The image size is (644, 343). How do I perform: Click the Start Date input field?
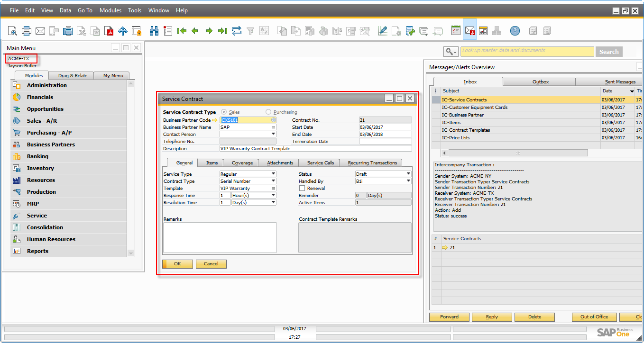coord(385,127)
